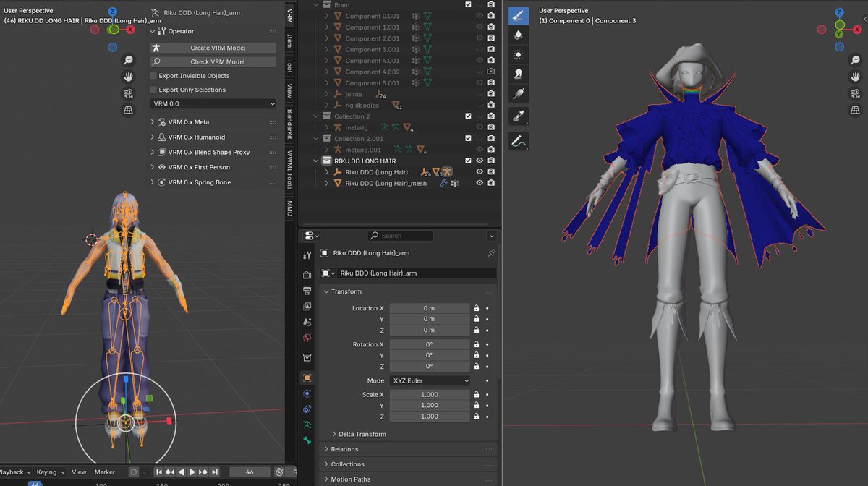Click zoom magnifier icon in right viewport
Image resolution: width=868 pixels, height=486 pixels.
854,61
